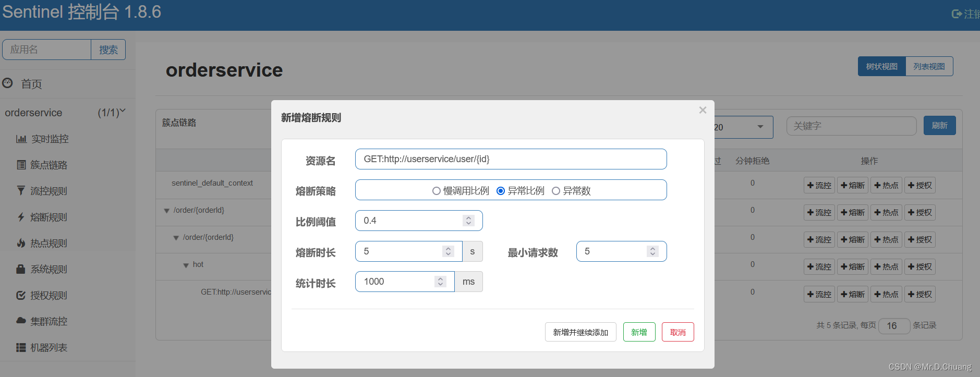
Task: Focus the 比例阈值 input with 0.4
Action: coord(419,221)
